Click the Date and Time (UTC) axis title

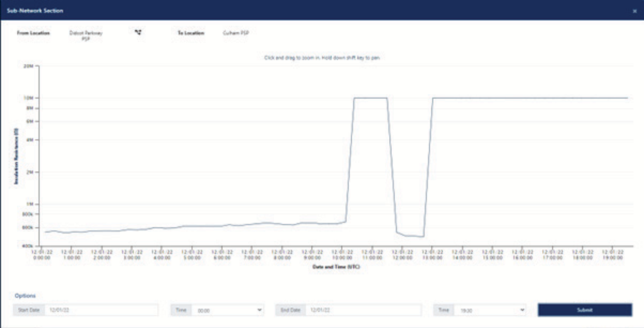[336, 267]
